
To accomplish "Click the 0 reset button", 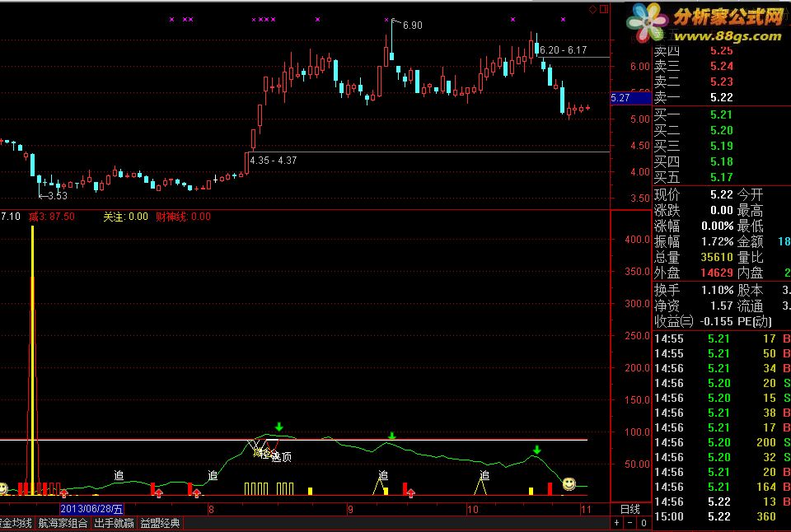I will [x=644, y=524].
